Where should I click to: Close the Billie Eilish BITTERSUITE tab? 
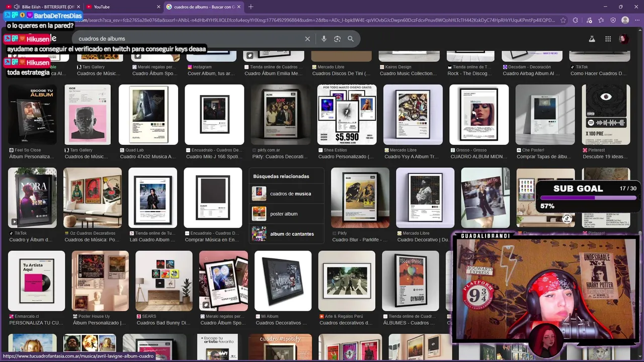78,7
